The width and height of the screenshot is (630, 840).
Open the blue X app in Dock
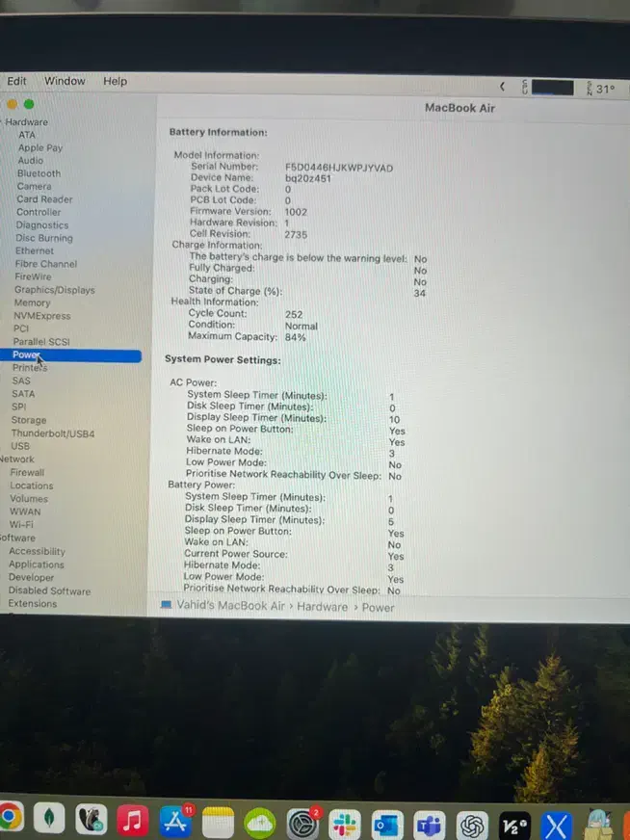[556, 827]
